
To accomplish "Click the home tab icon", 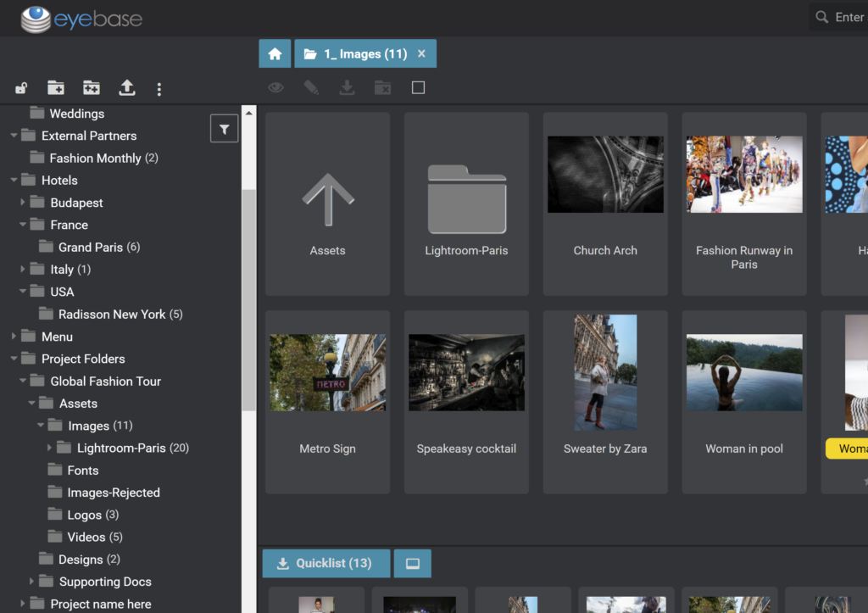I will coord(275,53).
